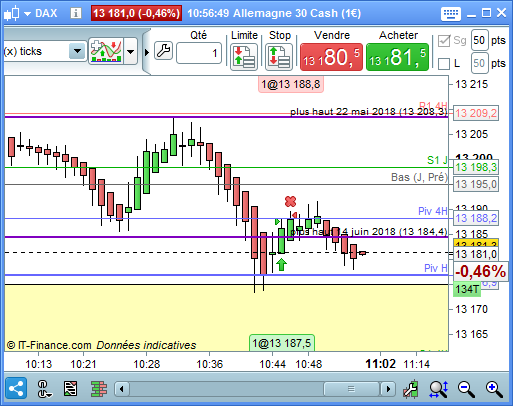Place a Limite order icon
The width and height of the screenshot is (513, 406).
point(244,57)
